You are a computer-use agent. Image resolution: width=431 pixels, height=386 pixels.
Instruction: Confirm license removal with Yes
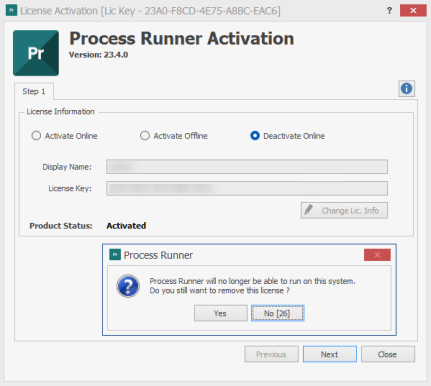221,313
